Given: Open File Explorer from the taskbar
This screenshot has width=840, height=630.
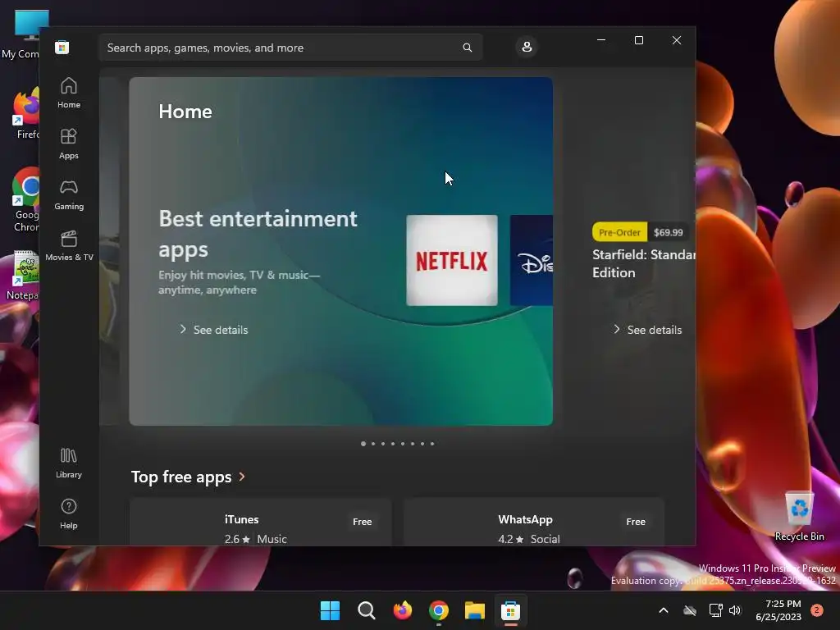Looking at the screenshot, I should coord(475,610).
